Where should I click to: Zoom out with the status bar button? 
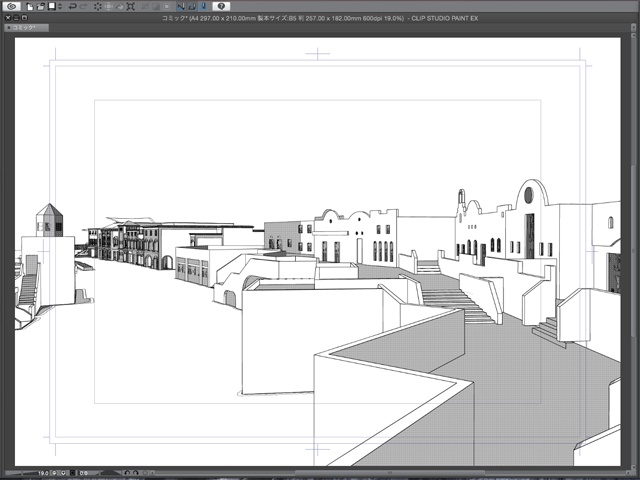pyautogui.click(x=54, y=473)
